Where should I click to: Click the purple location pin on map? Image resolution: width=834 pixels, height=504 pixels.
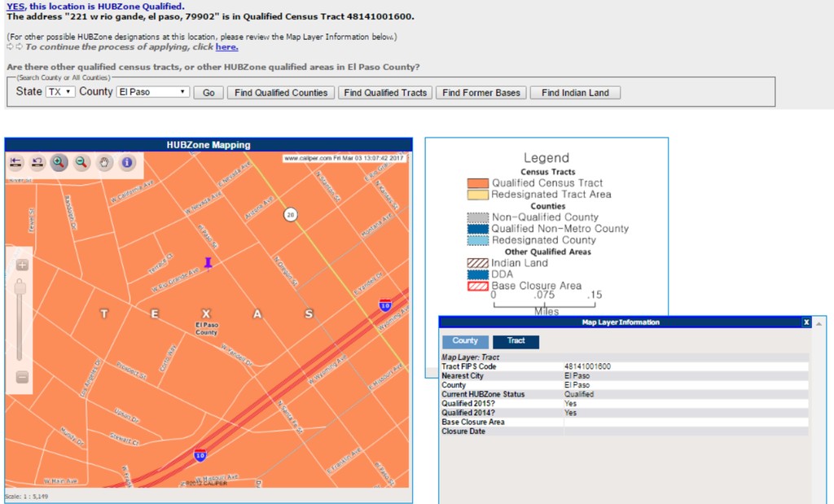pyautogui.click(x=208, y=262)
